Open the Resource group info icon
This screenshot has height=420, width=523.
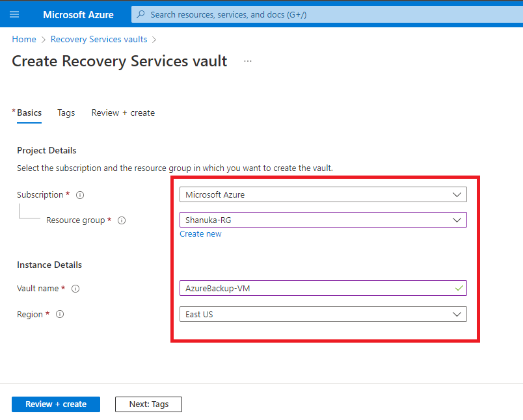coord(122,220)
